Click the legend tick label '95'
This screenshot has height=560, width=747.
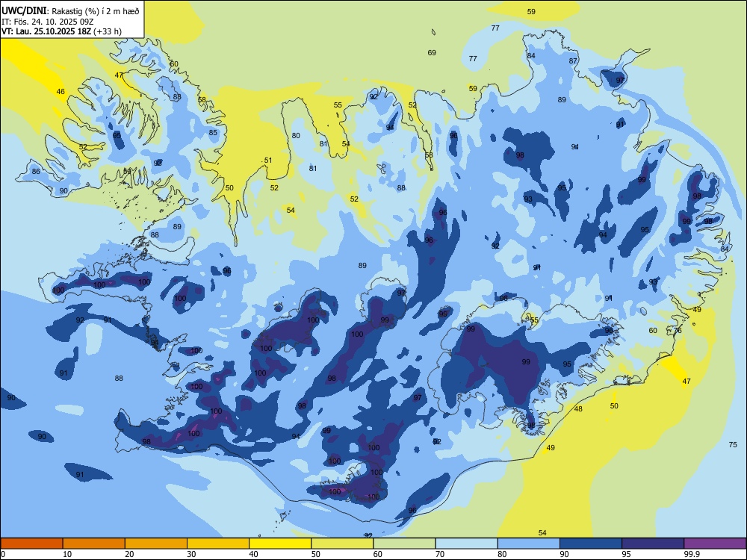(626, 554)
